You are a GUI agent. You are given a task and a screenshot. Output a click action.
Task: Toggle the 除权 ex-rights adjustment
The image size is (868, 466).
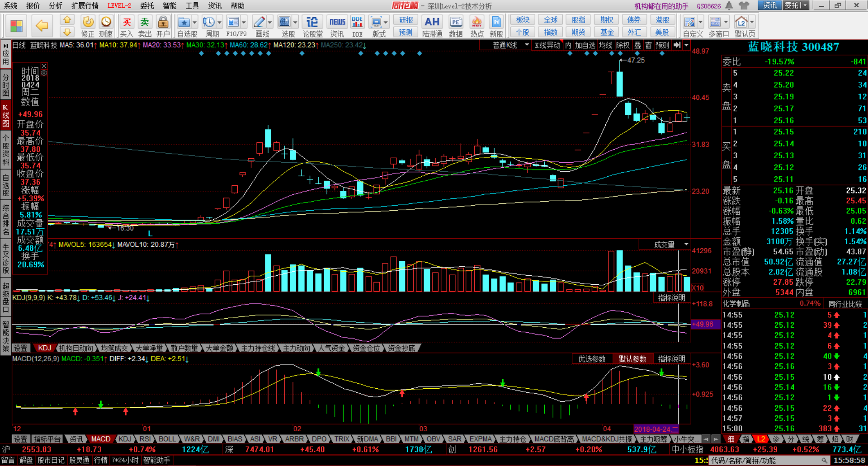tap(623, 45)
